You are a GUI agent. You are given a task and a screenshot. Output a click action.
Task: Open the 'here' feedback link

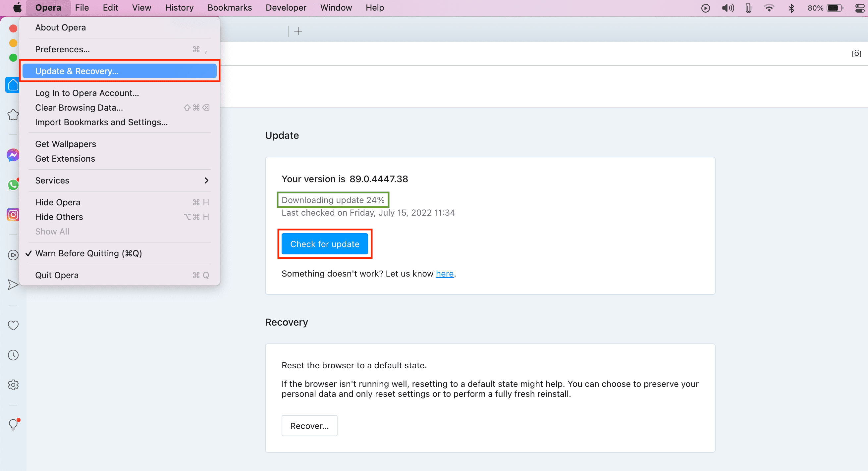point(445,274)
